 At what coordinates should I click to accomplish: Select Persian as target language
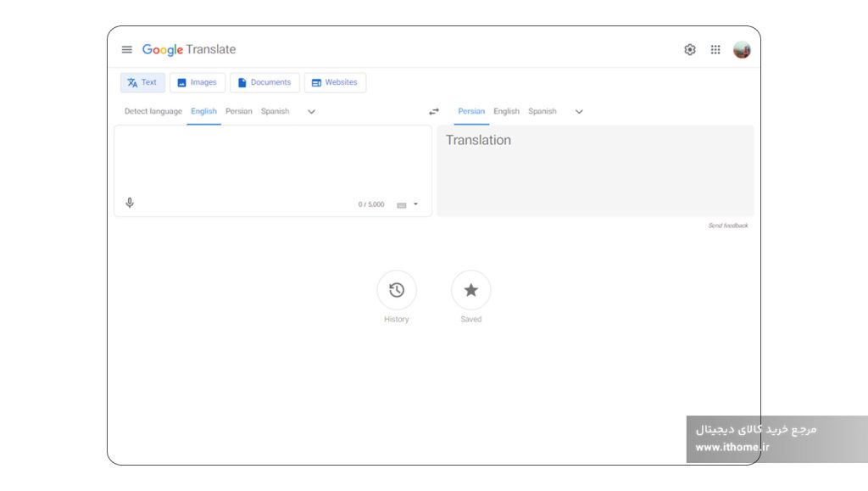471,111
